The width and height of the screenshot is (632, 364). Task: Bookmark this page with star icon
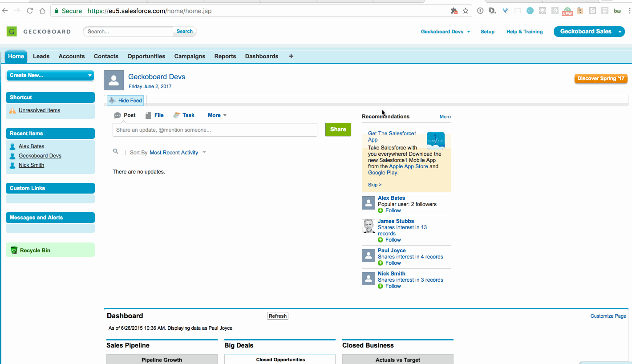tap(466, 11)
